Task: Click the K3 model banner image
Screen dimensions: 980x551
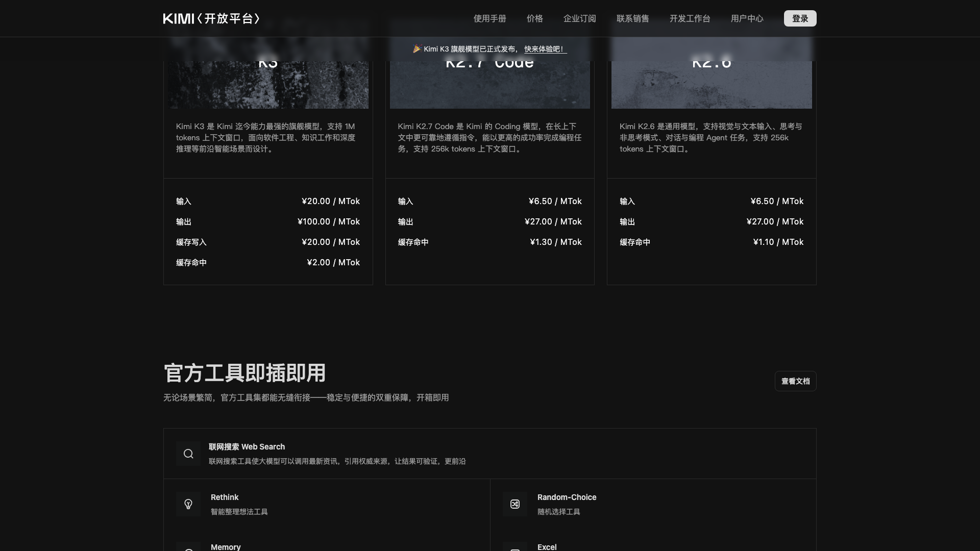Action: (x=268, y=85)
